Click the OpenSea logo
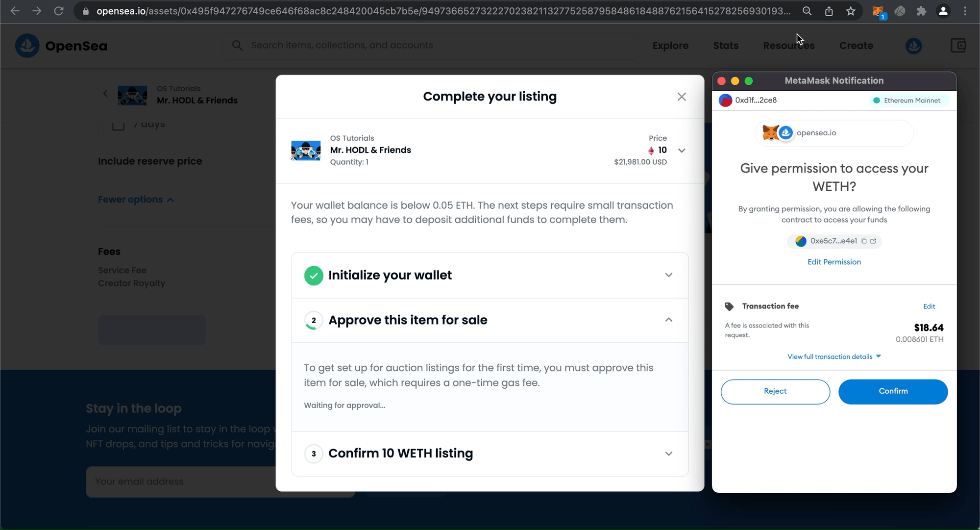This screenshot has width=980, height=530. click(x=61, y=46)
